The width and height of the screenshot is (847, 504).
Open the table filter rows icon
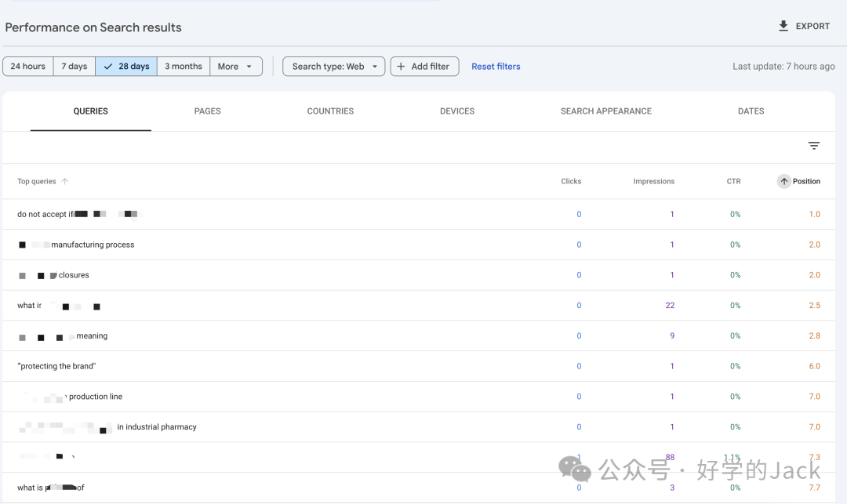coord(814,146)
